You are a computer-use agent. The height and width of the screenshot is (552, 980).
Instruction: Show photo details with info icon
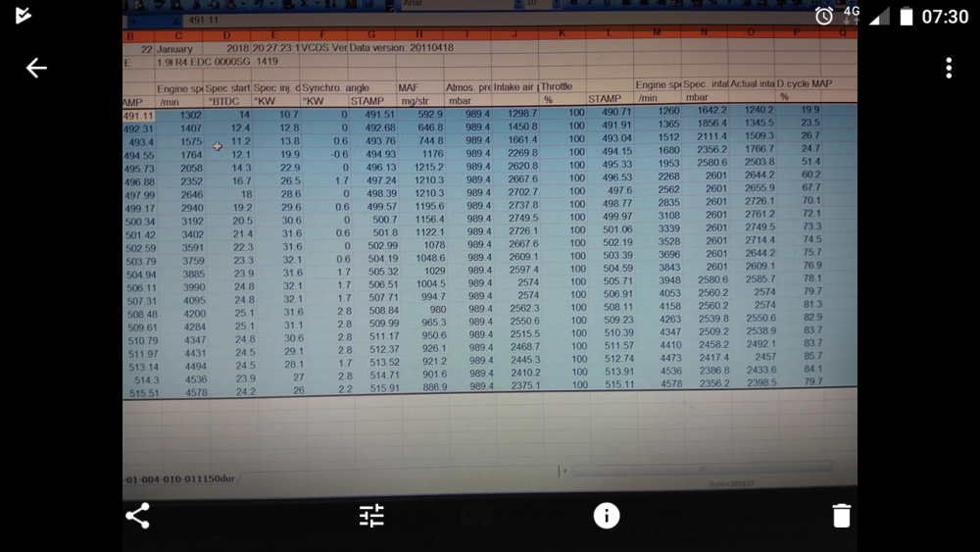click(x=607, y=516)
